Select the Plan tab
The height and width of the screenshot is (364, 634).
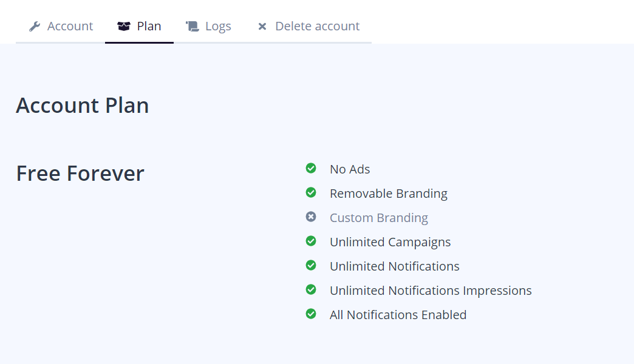click(149, 26)
